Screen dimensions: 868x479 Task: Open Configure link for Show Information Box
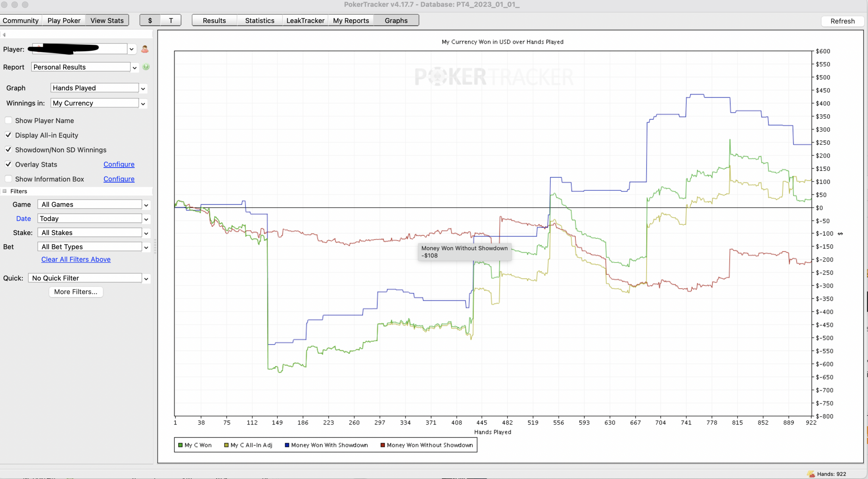pyautogui.click(x=119, y=179)
